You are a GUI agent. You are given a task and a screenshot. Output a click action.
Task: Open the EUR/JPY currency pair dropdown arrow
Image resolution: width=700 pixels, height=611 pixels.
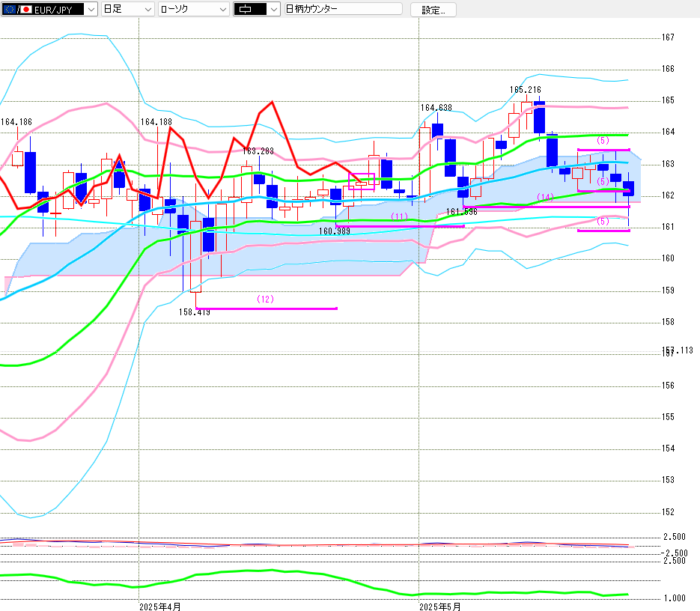tap(91, 10)
